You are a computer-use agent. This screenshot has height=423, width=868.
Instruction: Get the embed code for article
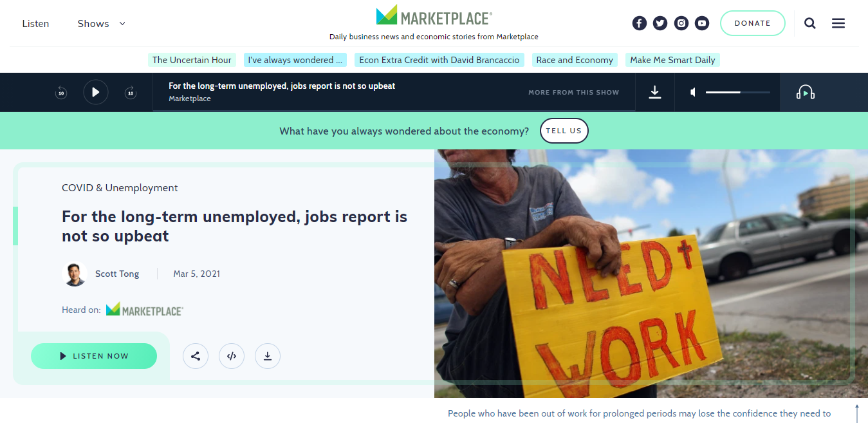(232, 356)
